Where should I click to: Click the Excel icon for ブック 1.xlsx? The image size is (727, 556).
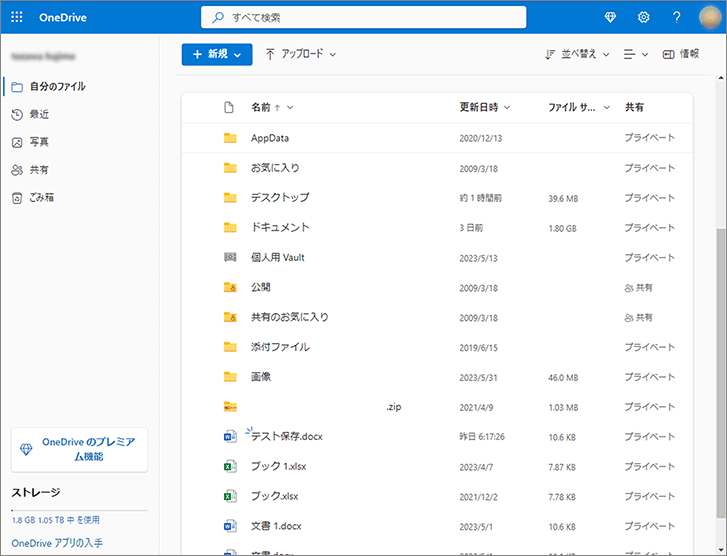coord(230,466)
